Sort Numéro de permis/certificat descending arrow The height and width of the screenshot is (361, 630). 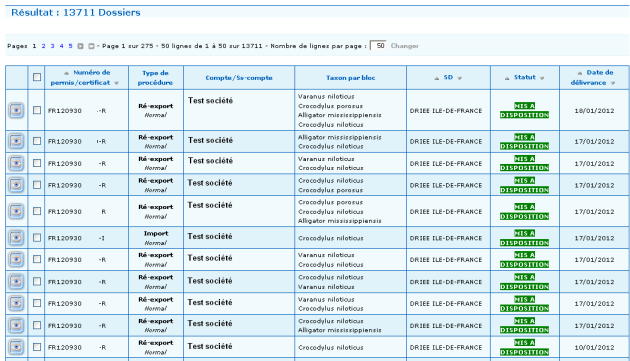click(117, 83)
